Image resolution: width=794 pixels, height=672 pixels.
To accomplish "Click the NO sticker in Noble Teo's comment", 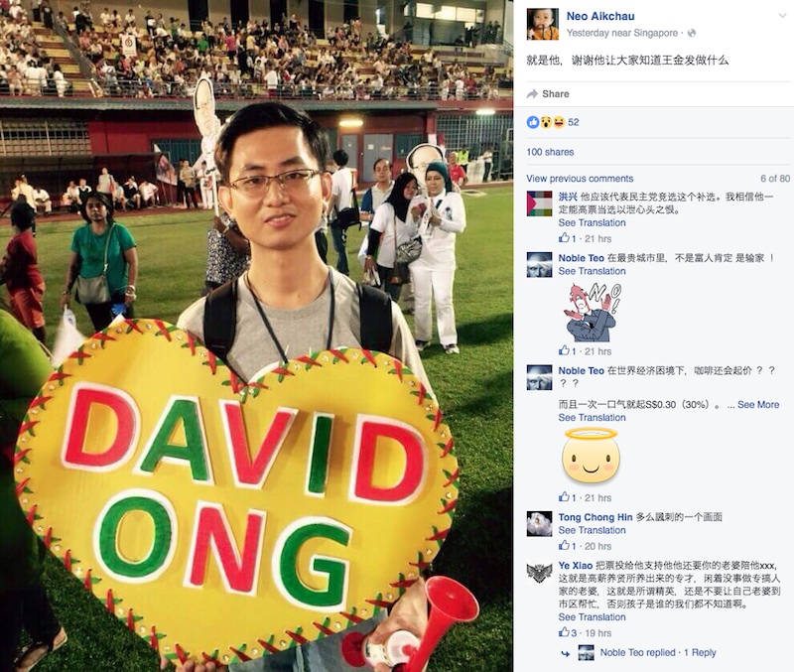I will 593,313.
